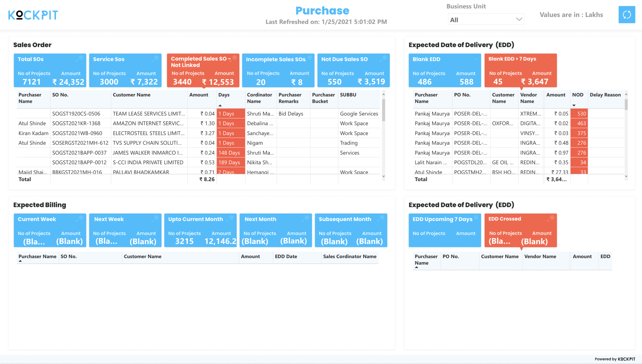Click the Sales Order table scrollbar thumb
The height and width of the screenshot is (364, 642).
pos(383,110)
